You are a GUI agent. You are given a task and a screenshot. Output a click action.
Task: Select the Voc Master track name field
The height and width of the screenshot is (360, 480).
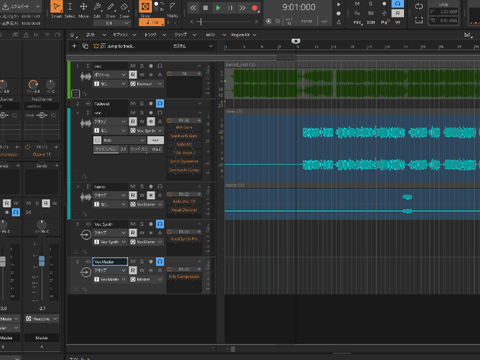(110, 262)
